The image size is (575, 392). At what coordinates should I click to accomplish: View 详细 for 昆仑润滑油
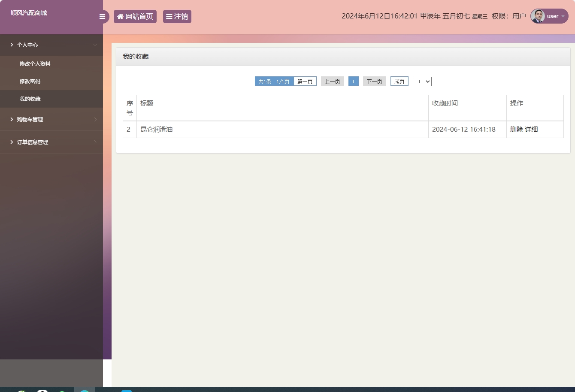pyautogui.click(x=531, y=129)
